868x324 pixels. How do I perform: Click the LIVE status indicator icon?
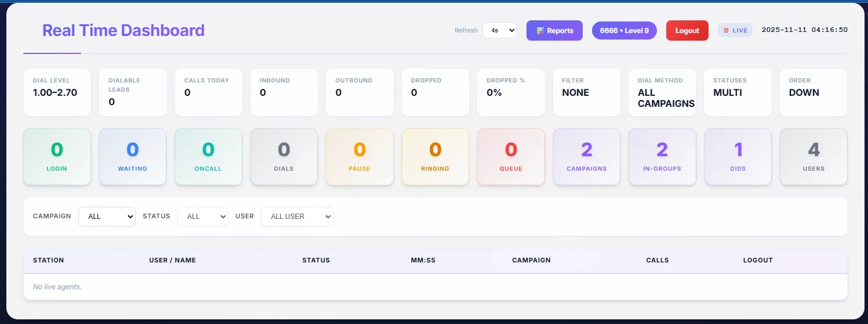coord(726,31)
